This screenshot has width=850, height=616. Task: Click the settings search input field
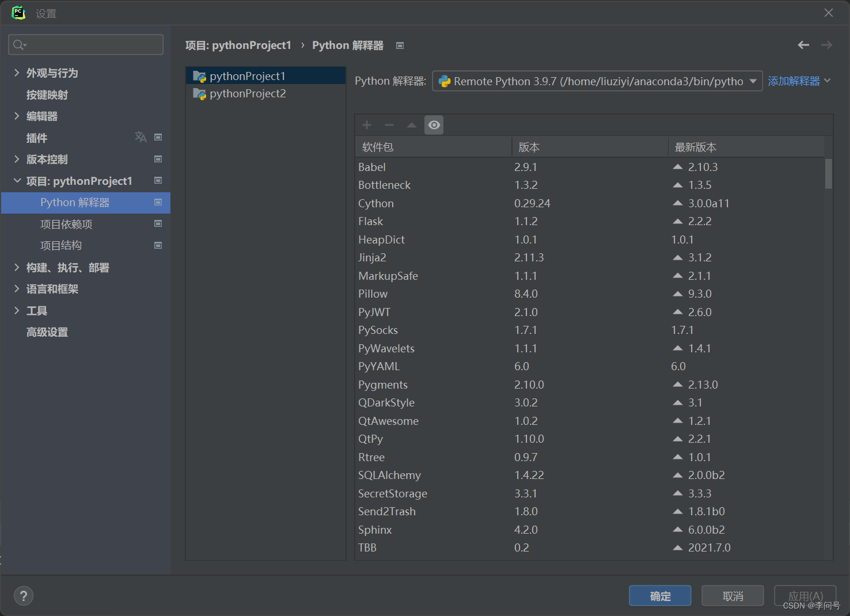[x=86, y=45]
